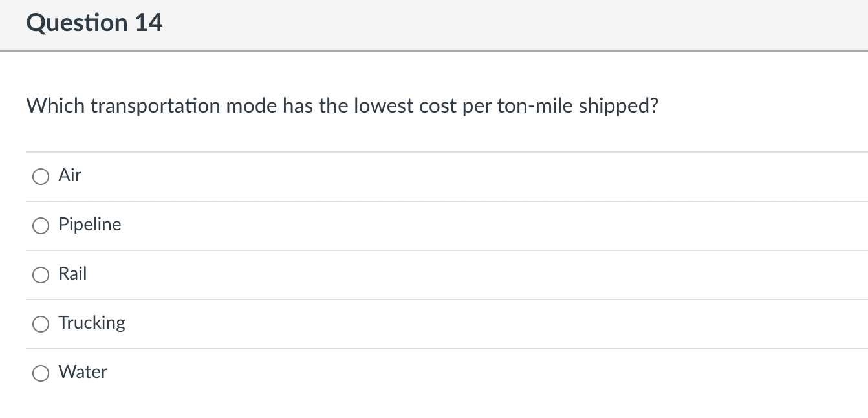The height and width of the screenshot is (418, 868).
Task: Click the Rail answer label text
Action: coord(72,274)
